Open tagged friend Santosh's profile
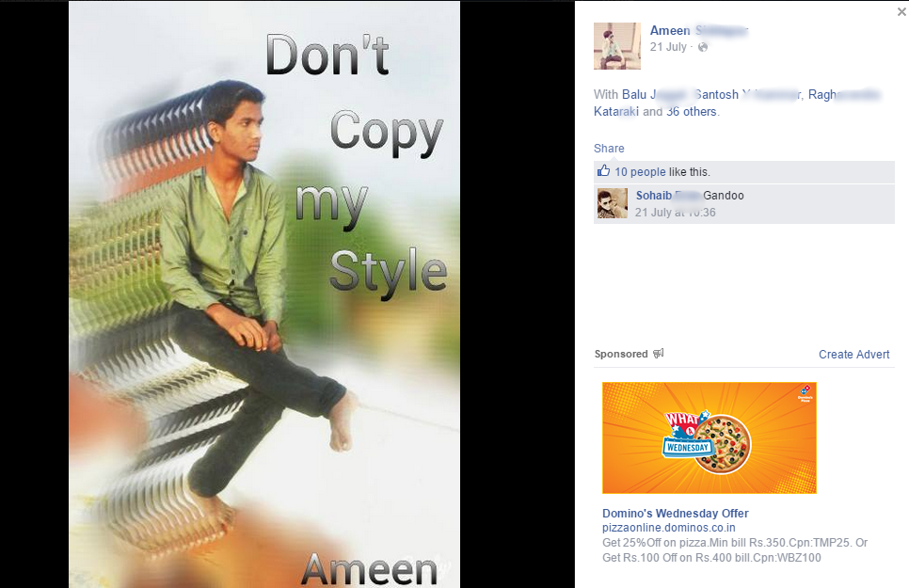Screen dimensions: 909x588 pos(748,94)
